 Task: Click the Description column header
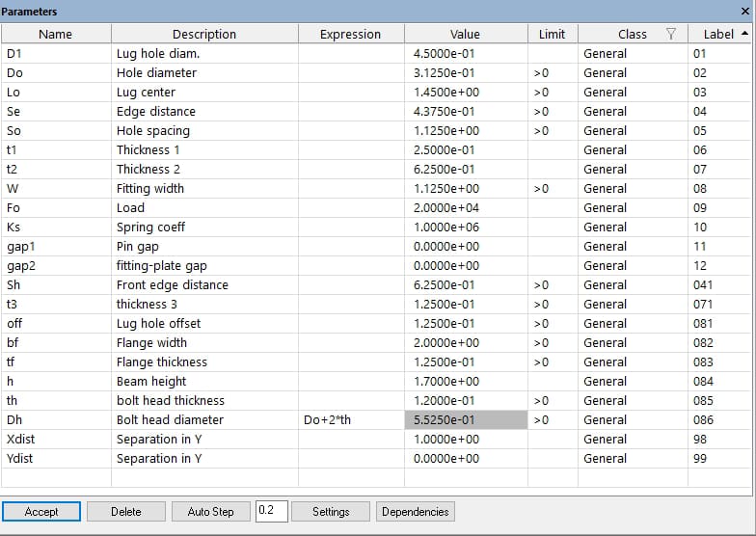tap(203, 34)
